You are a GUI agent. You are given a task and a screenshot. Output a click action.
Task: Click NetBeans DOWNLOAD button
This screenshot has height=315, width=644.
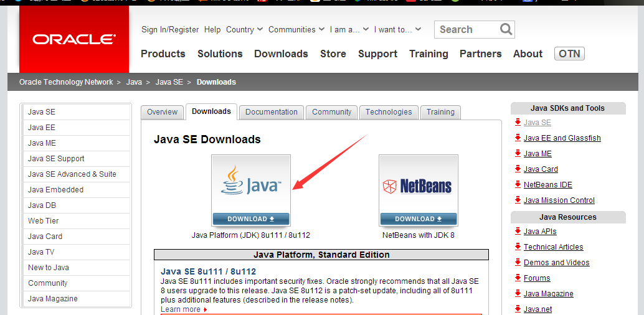(x=419, y=219)
